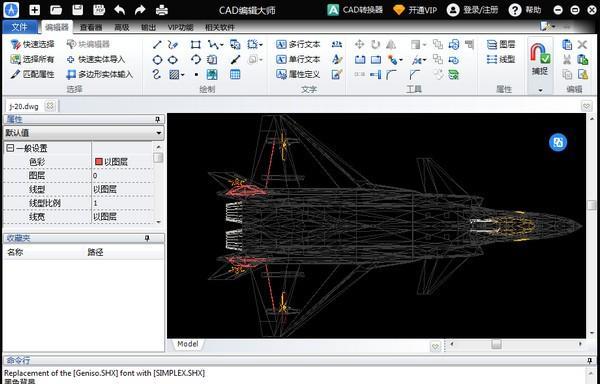
Task: Open the dimension style dropdown in 工具
Action: [424, 60]
